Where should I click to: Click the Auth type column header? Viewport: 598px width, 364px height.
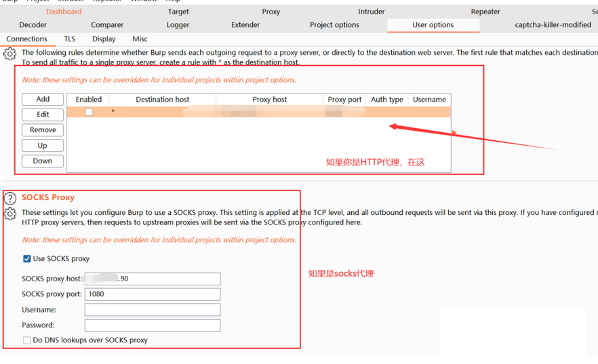point(387,100)
